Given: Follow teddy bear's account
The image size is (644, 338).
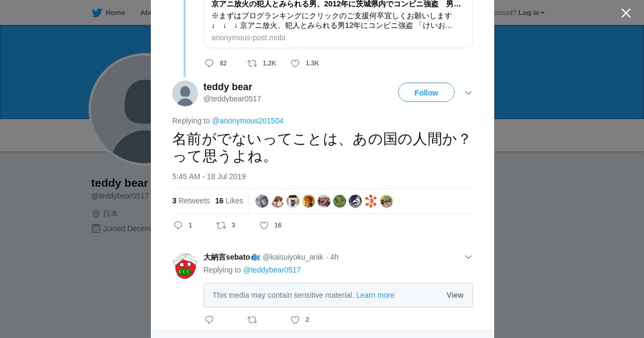Looking at the screenshot, I should point(426,93).
